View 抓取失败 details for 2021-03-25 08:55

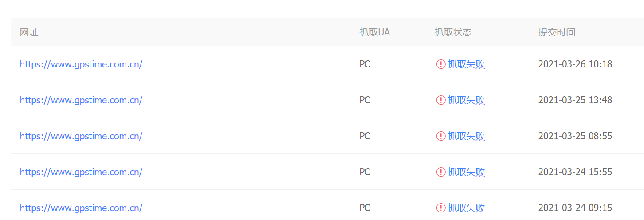[x=466, y=136]
